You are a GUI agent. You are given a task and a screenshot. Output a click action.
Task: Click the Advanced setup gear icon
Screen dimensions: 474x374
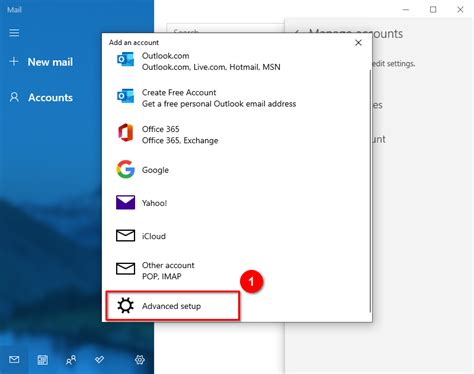point(125,305)
